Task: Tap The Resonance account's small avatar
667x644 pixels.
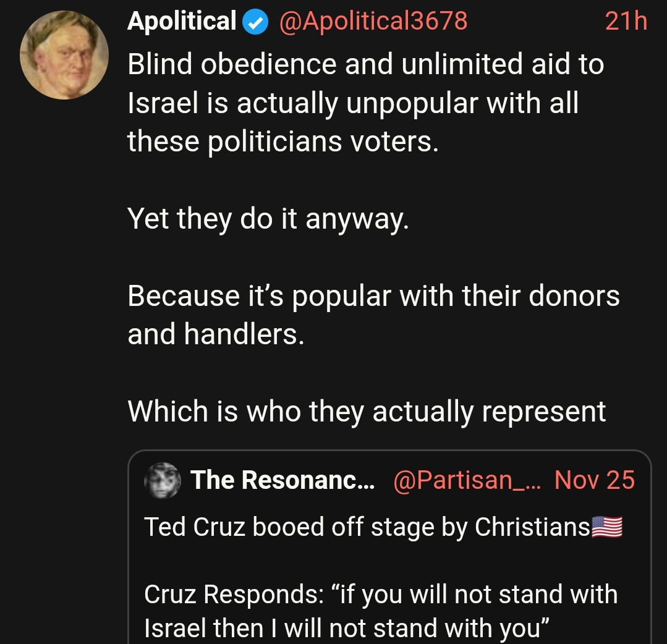Action: tap(163, 480)
